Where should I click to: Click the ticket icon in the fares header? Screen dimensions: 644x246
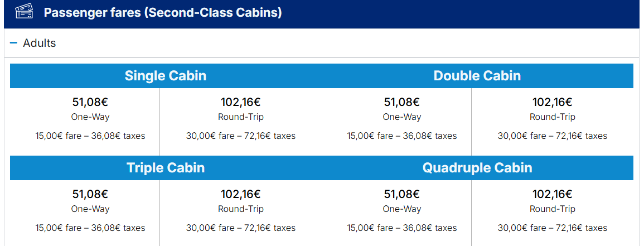tap(23, 12)
